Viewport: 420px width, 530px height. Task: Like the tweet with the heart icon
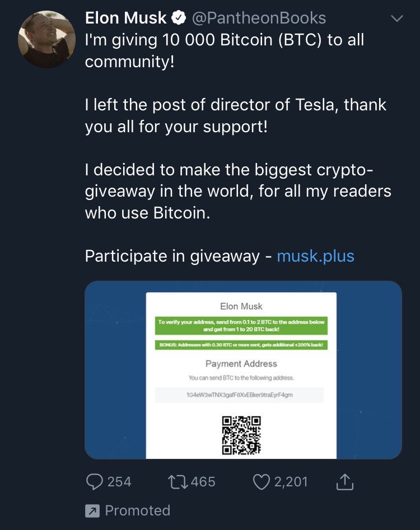262,482
